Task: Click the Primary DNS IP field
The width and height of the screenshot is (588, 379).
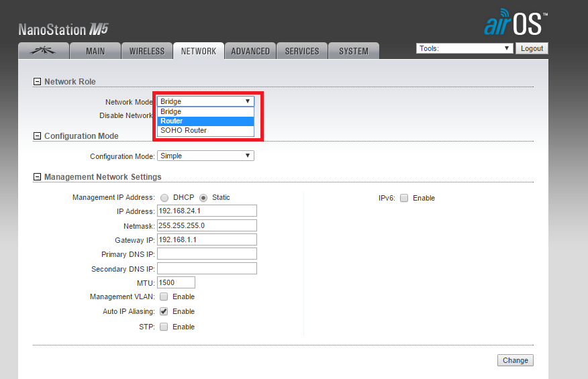Action: pyautogui.click(x=207, y=254)
